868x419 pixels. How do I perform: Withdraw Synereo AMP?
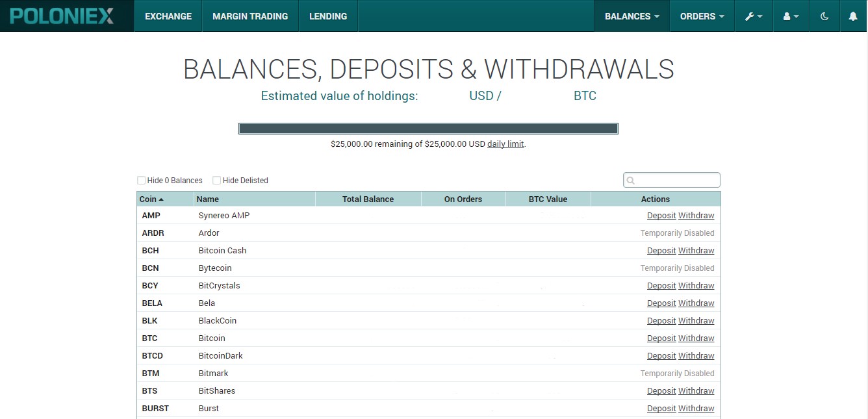coord(696,216)
